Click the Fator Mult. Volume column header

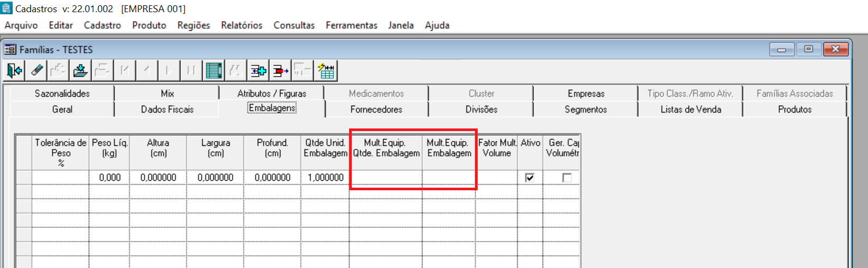tap(497, 153)
